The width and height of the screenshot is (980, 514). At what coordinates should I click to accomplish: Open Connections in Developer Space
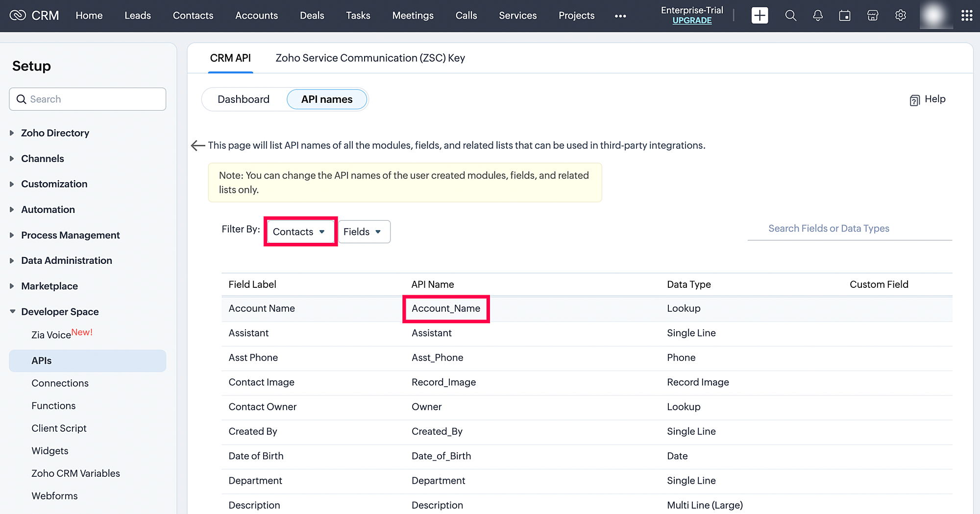click(60, 383)
